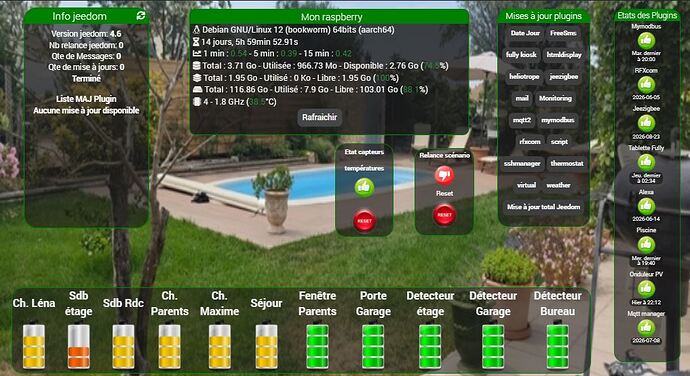690x376 pixels.
Task: Click the Total : 1.95 Go swap line
Action: point(296,77)
